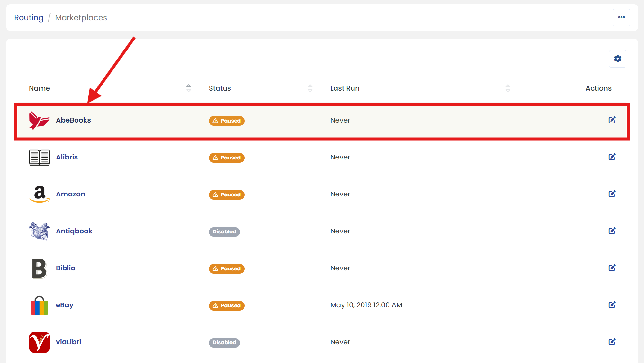
Task: Edit the AbeBooks marketplace
Action: tap(612, 120)
